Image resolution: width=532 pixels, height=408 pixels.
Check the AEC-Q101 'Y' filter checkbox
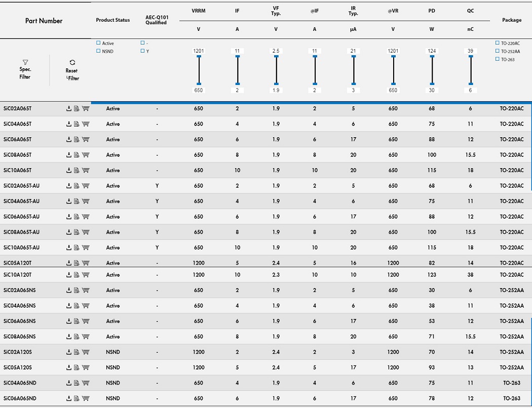coord(143,51)
